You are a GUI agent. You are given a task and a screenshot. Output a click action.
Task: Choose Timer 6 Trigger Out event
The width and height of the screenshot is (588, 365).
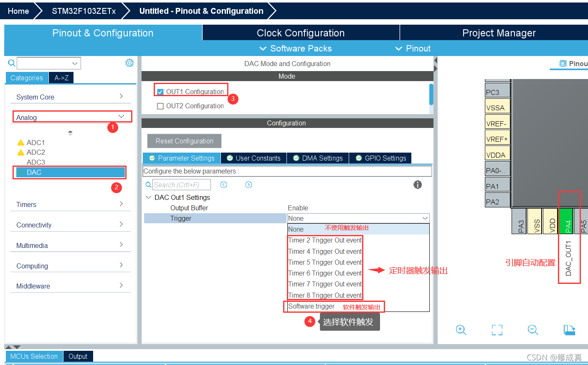(x=325, y=273)
